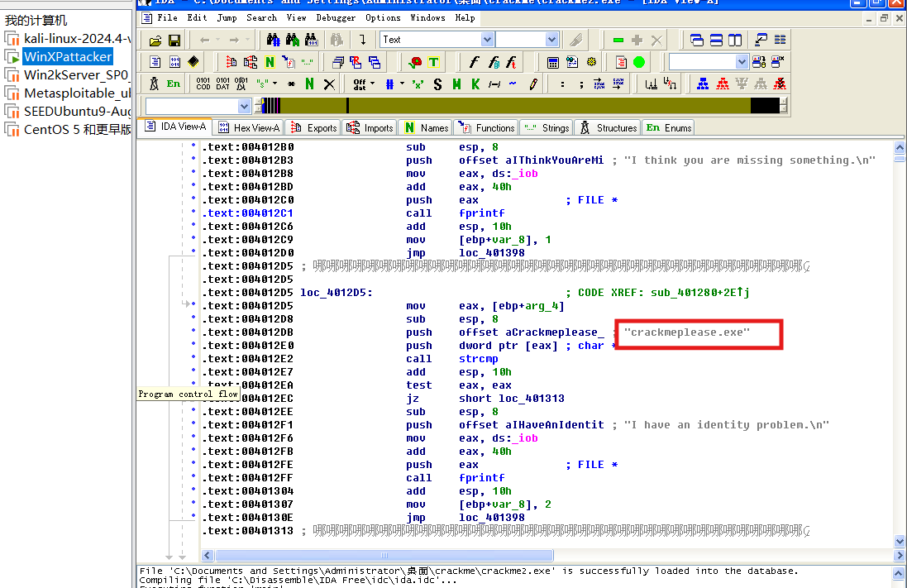907x588 pixels.
Task: Switch to the Structures tab
Action: (x=608, y=128)
